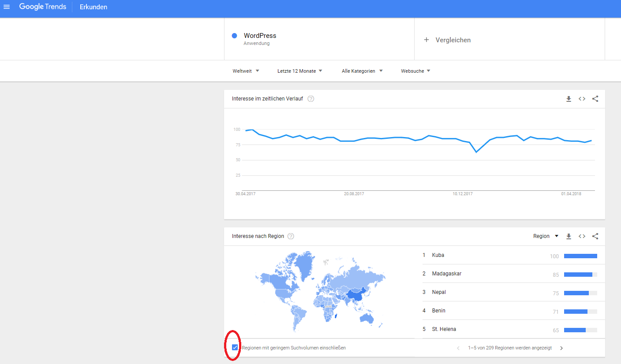Open the Websuche search type dropdown

(415, 71)
